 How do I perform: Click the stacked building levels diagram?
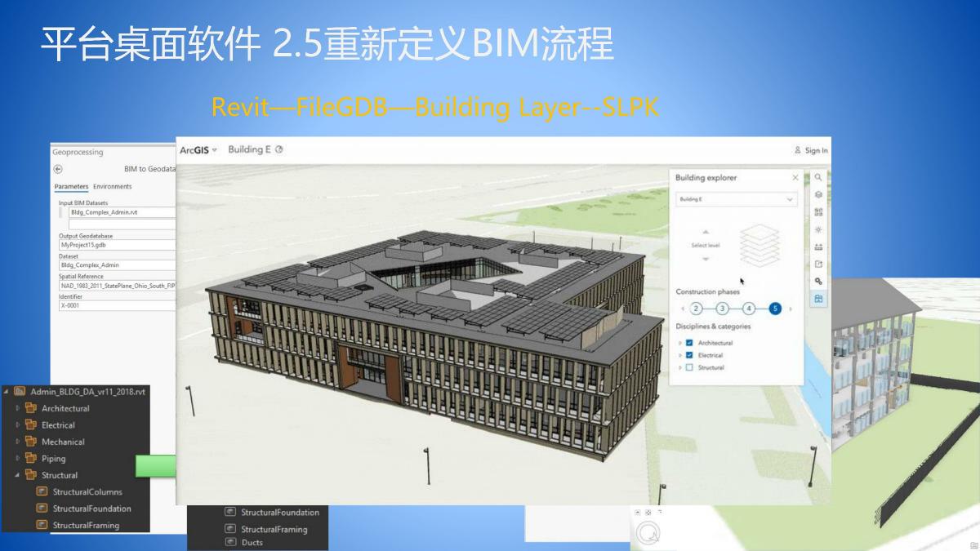pyautogui.click(x=759, y=246)
